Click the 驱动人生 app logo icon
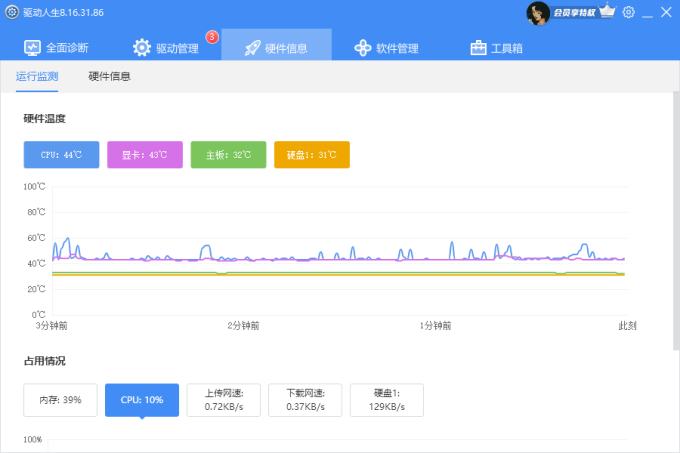This screenshot has height=453, width=680. click(12, 12)
